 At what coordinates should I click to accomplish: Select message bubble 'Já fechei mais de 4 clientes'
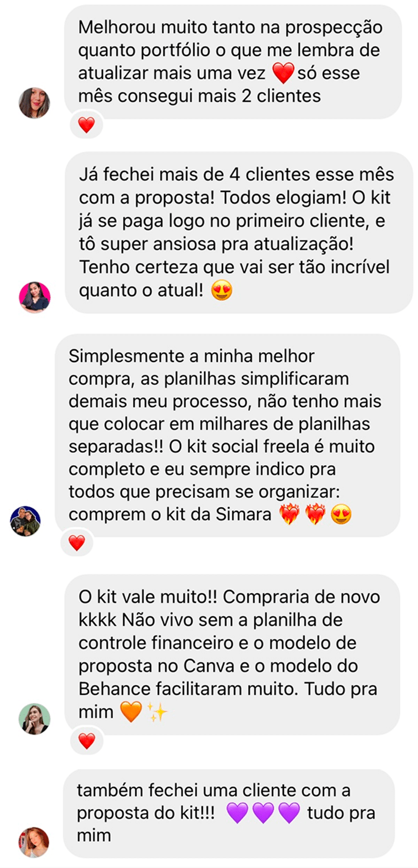(x=238, y=233)
